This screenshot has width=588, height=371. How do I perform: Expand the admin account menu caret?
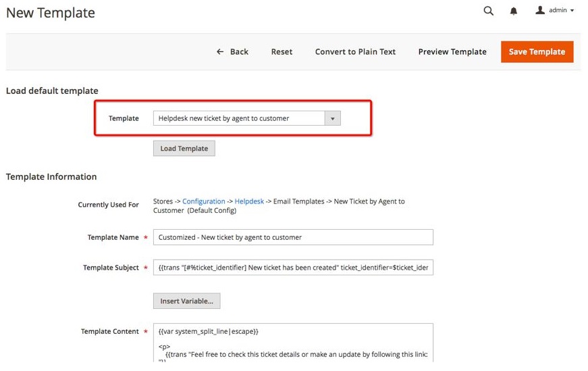572,11
